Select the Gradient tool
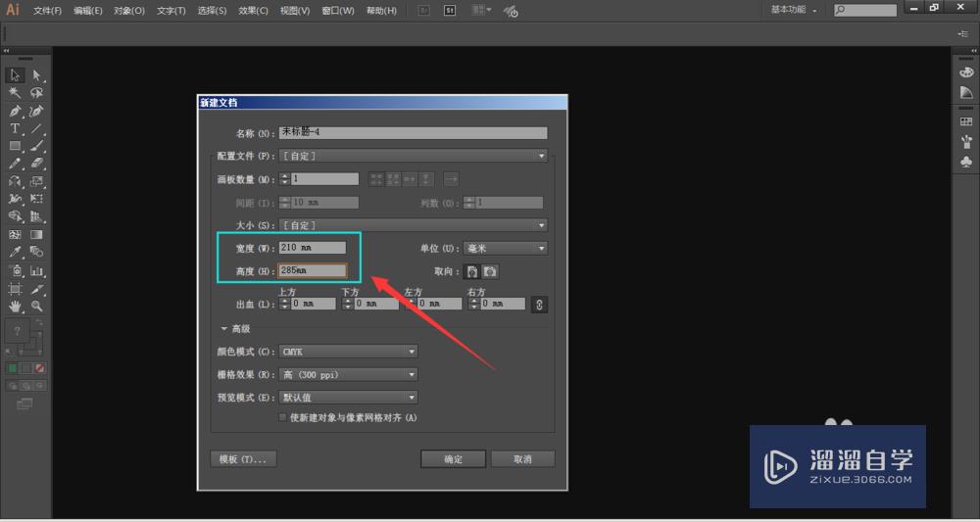Screen dimensions: 980x522 click(37, 235)
